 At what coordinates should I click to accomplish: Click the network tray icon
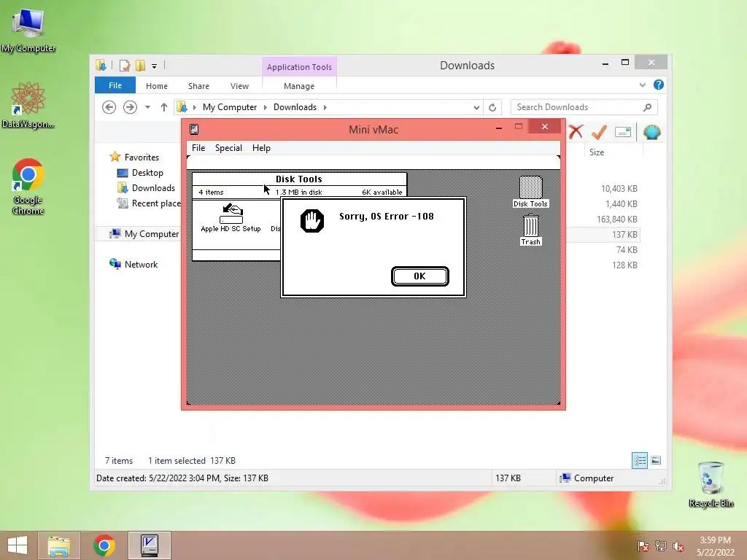(660, 545)
